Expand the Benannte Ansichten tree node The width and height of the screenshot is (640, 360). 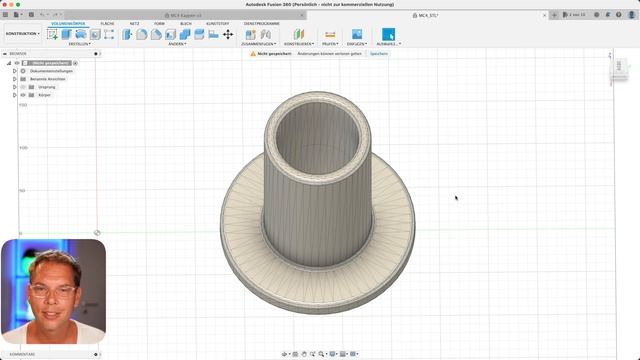15,79
